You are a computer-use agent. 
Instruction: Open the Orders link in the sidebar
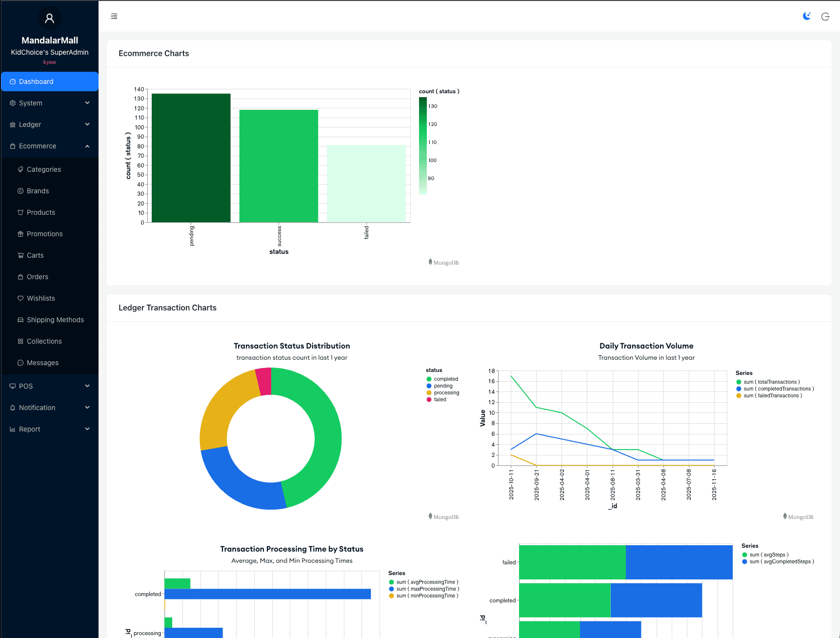38,277
